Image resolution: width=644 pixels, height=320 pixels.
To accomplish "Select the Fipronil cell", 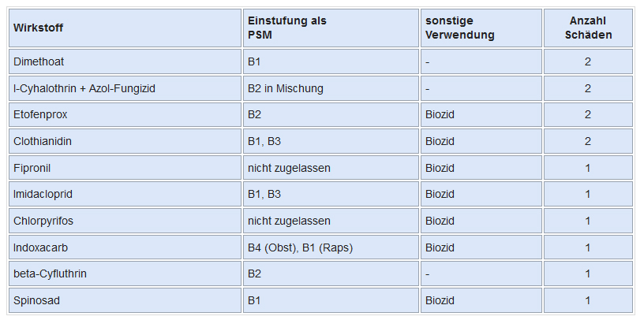I will tap(32, 169).
